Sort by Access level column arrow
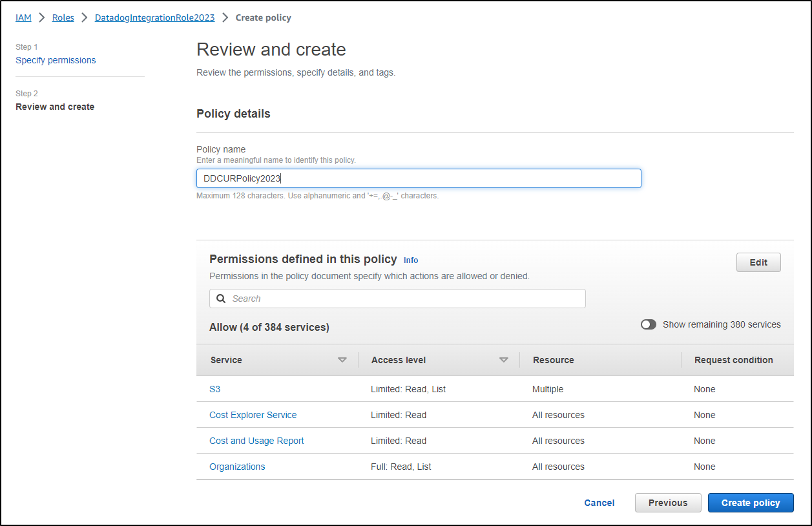Screen dimensions: 812x526 (504, 360)
